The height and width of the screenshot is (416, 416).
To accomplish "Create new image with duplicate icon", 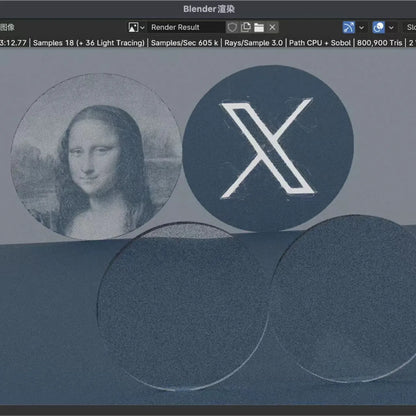I will click(x=246, y=27).
